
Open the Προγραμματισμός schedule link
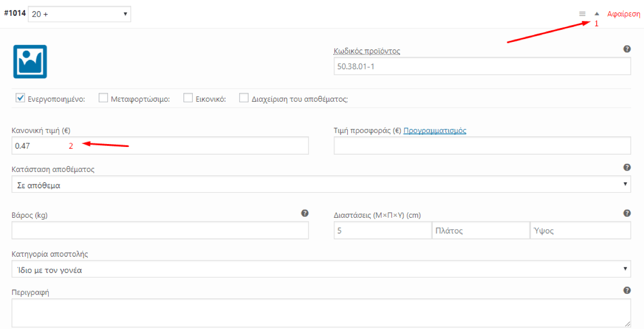[x=434, y=131]
